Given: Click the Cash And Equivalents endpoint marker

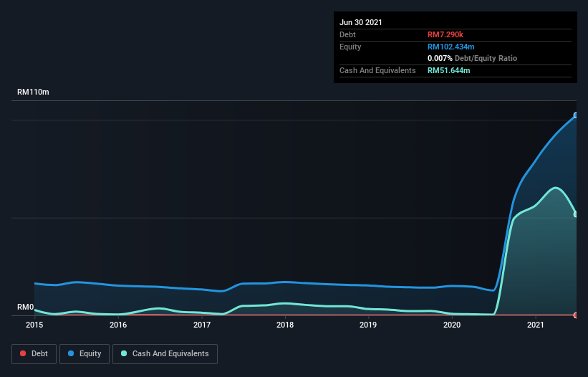Looking at the screenshot, I should (576, 214).
